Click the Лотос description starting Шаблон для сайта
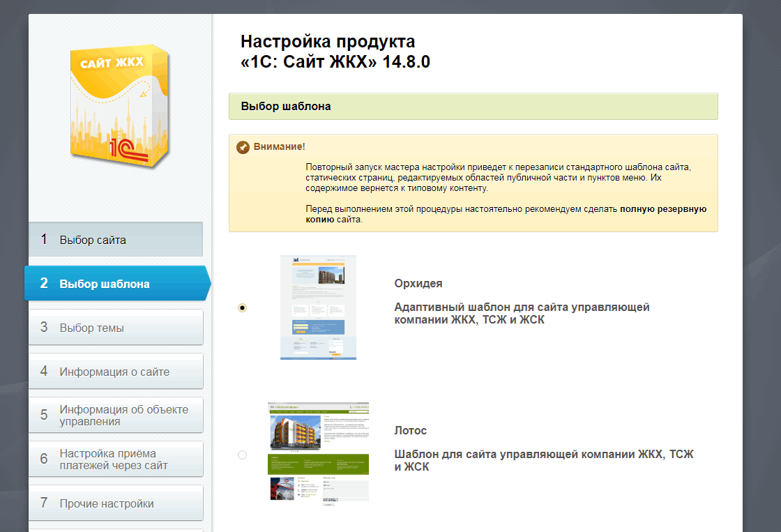The width and height of the screenshot is (781, 532). [544, 460]
